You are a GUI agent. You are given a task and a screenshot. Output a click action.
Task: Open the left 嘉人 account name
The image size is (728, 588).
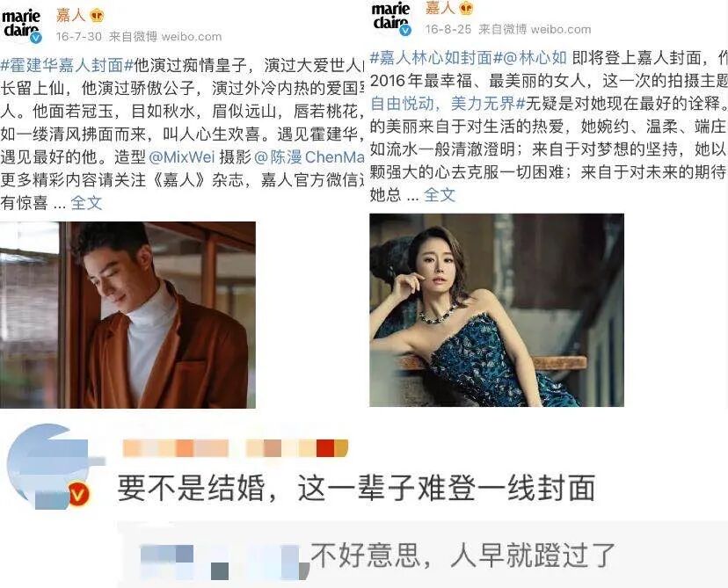71,16
